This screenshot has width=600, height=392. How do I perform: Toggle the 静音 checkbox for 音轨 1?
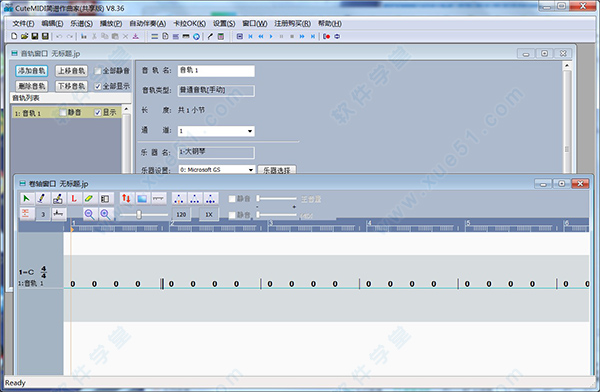pos(63,113)
